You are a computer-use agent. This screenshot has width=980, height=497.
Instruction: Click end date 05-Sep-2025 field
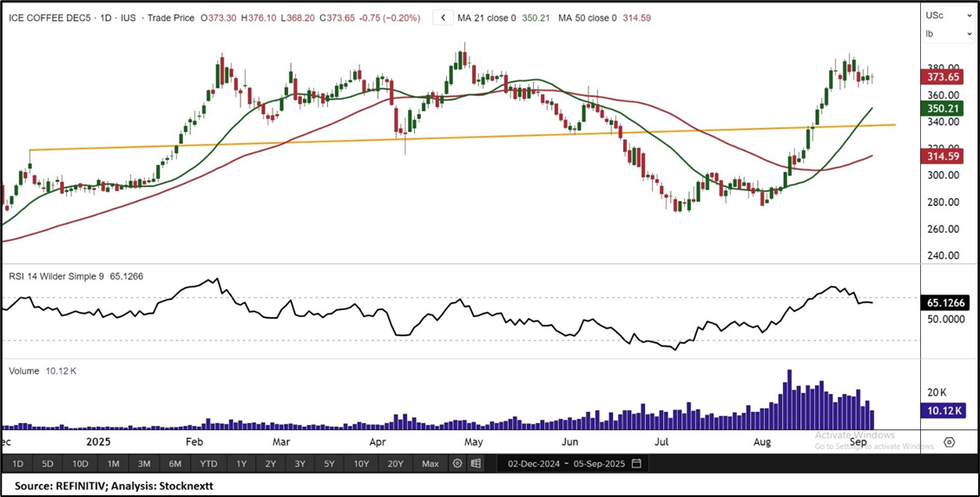602,464
